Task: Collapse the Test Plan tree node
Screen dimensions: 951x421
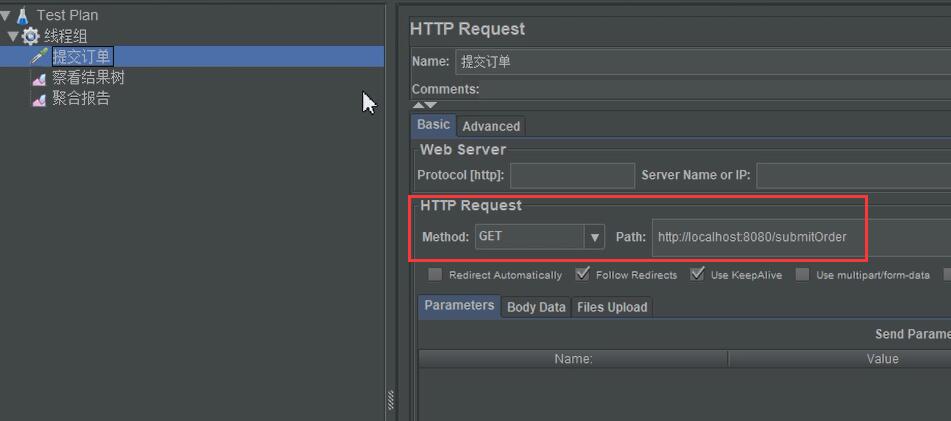Action: point(6,15)
